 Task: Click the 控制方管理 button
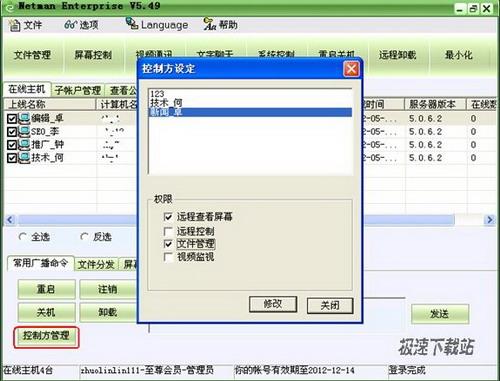click(x=46, y=337)
